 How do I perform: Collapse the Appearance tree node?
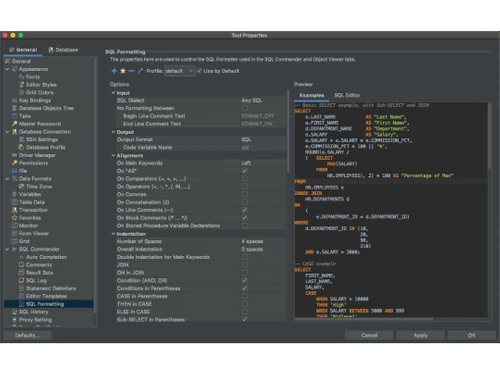[7, 69]
